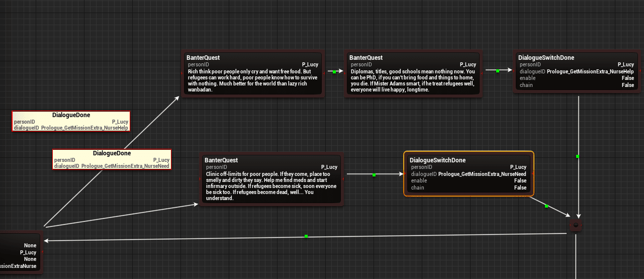Click green marker between NurseNeed DialogueSwitchDone and reroute node
This screenshot has height=279, width=644.
[546, 206]
